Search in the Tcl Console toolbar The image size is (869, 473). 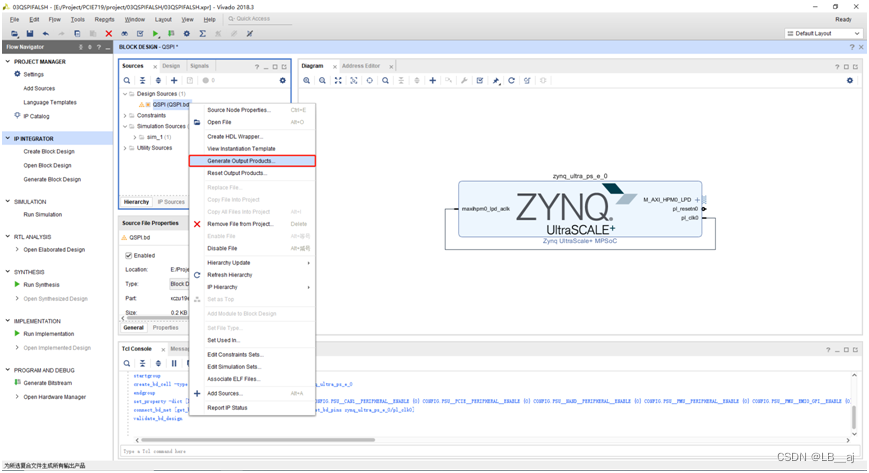[127, 363]
